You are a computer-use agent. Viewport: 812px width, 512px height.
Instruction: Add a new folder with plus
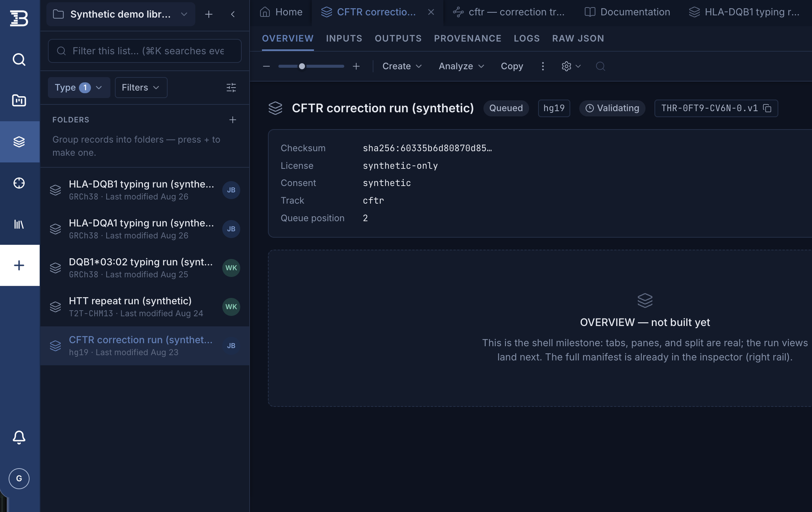(x=232, y=120)
